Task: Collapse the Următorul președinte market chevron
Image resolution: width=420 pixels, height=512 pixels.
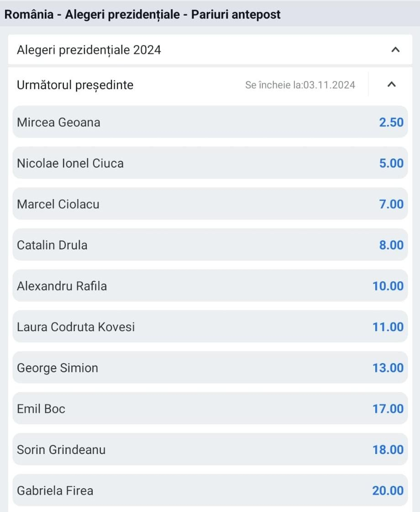Action: 391,84
